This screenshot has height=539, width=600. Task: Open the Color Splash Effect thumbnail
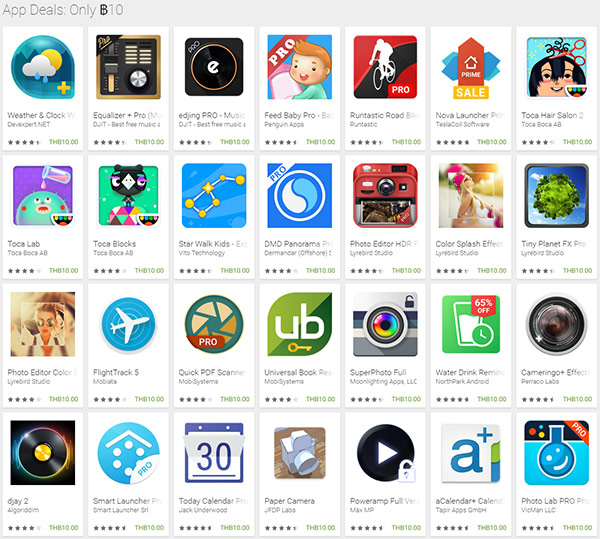(x=471, y=195)
